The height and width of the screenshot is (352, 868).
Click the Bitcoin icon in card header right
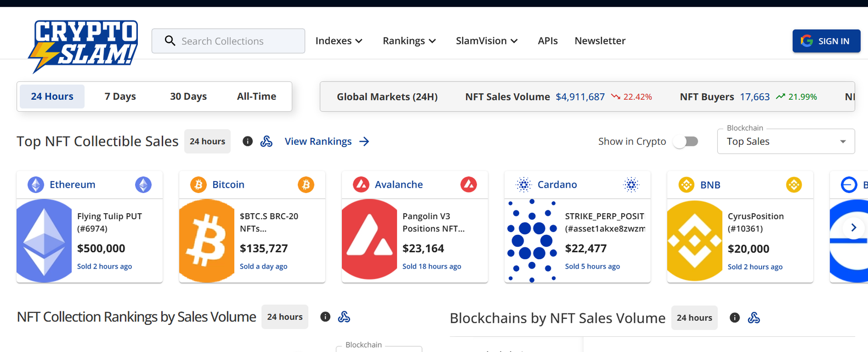tap(306, 185)
